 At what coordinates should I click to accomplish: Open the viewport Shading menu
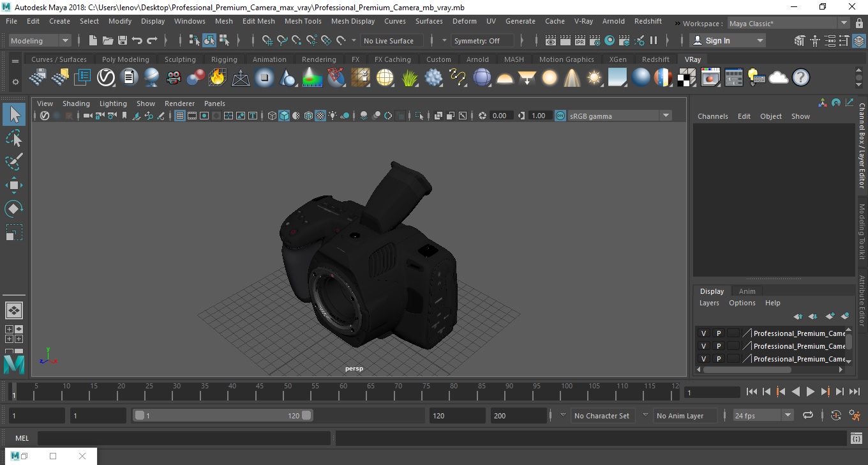[76, 103]
